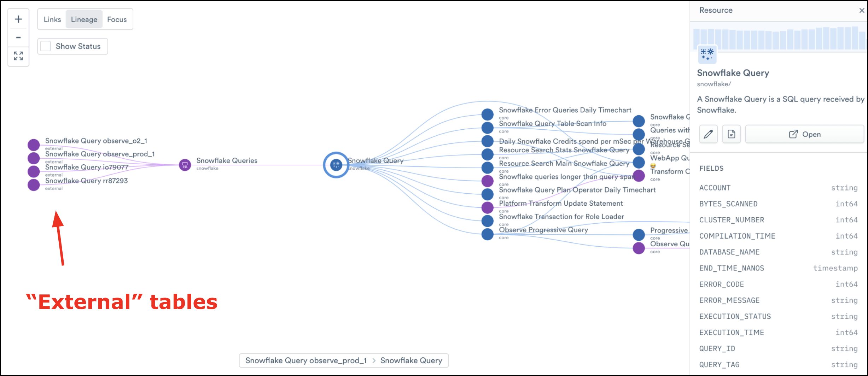Select the Observe Progressive Query node
The image size is (868, 376).
pos(488,234)
